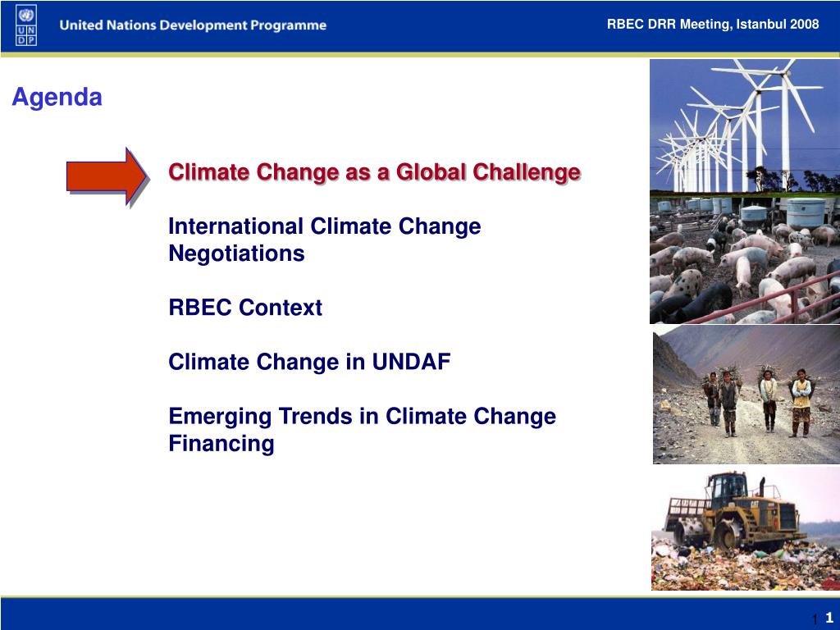
Task: Select 'Climate Change as a Global Challenge' item
Action: point(374,172)
